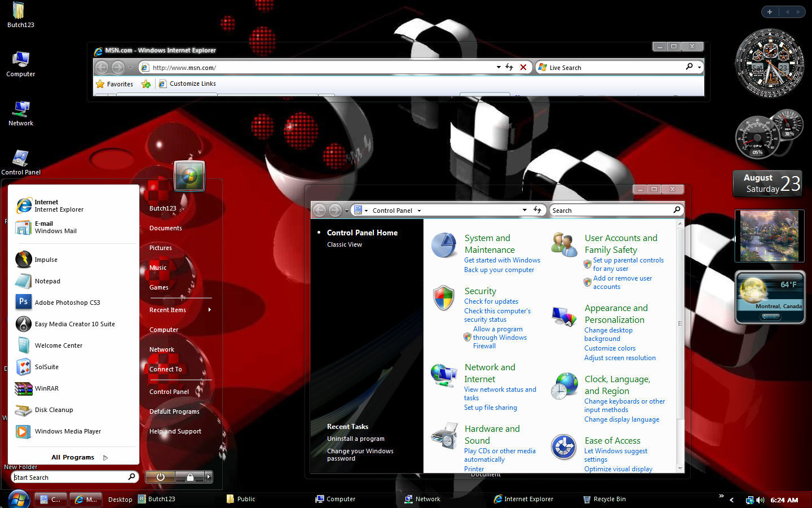This screenshot has height=508, width=812.
Task: Click Back up your computer link
Action: (499, 270)
